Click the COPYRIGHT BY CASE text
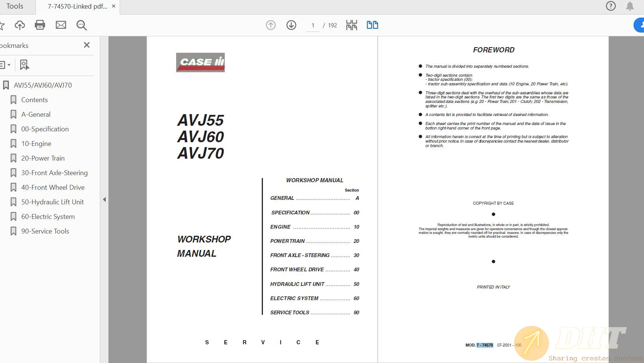This screenshot has width=644, height=363. pos(493,203)
